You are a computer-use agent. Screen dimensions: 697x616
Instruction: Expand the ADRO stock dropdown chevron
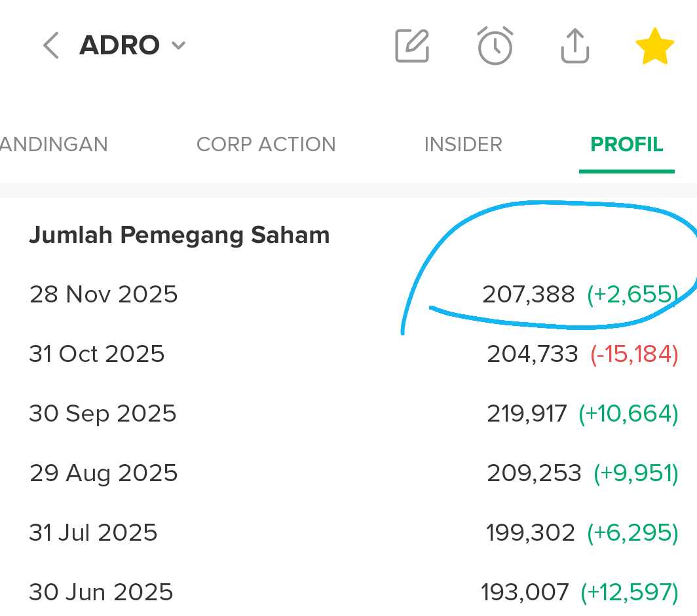(178, 46)
